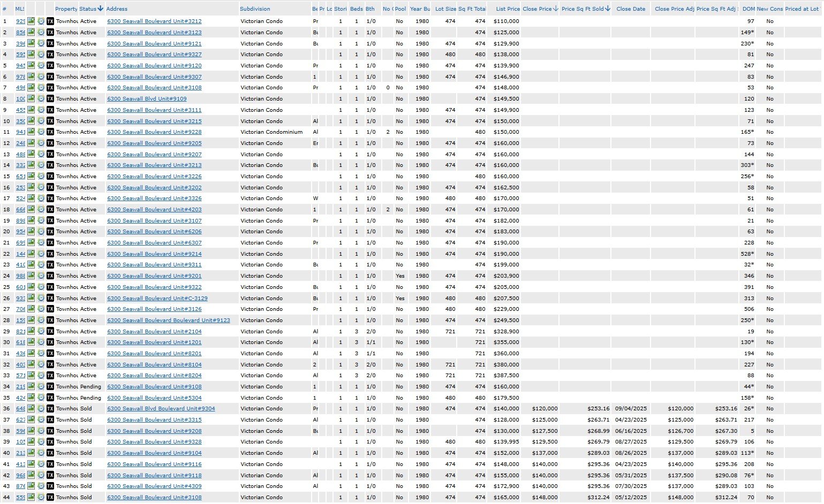824x504 pixels.
Task: Open photos icon for sold Unit#9304
Action: (31, 409)
